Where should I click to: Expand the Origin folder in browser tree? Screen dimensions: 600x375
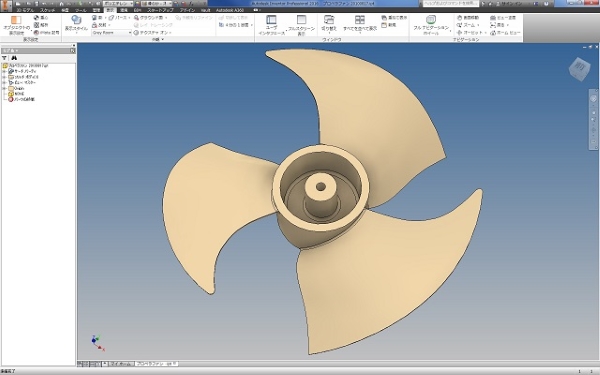pos(4,88)
